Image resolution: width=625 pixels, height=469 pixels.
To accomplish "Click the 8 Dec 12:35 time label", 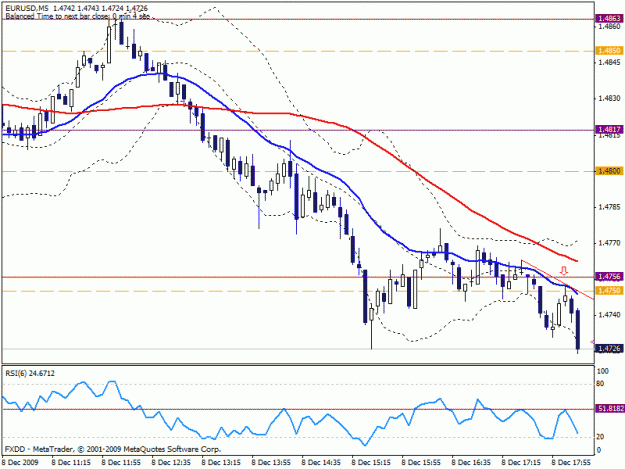I will (x=171, y=463).
